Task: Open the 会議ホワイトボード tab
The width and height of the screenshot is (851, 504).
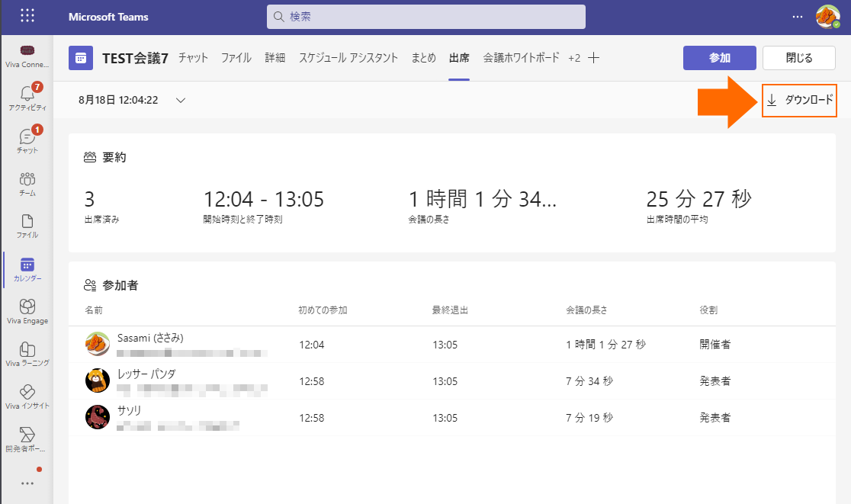Action: pyautogui.click(x=521, y=58)
